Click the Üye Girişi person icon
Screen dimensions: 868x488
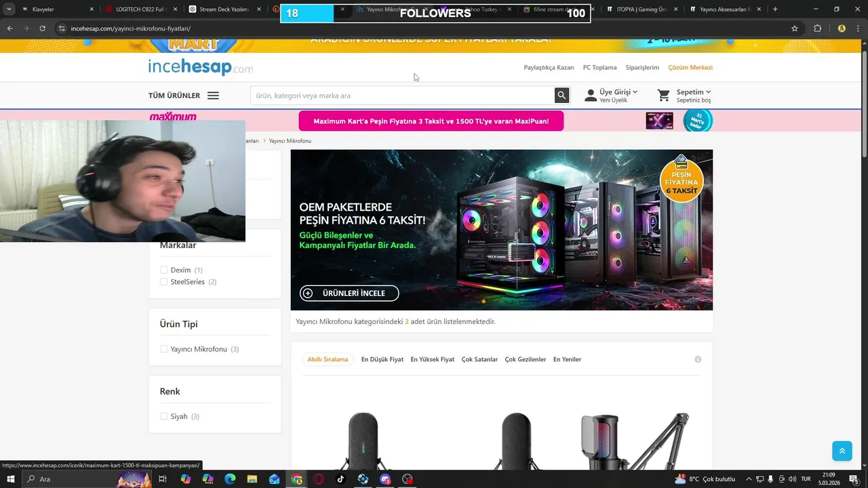[591, 96]
